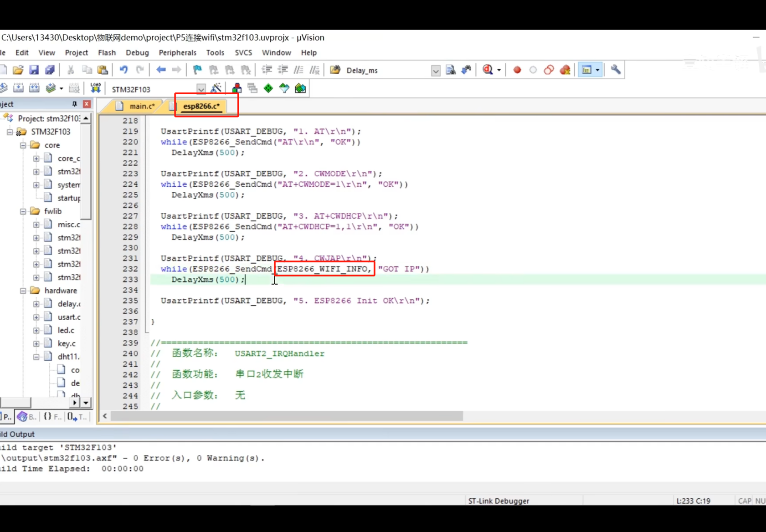Open Manage Project Items
Viewport: 766px width, 532px height.
pos(236,88)
